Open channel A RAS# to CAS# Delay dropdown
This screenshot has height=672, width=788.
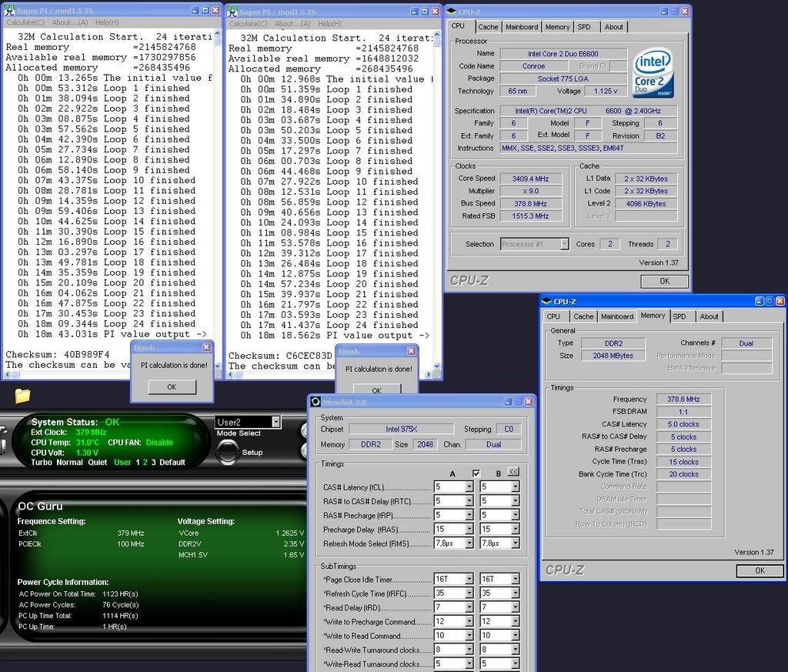point(469,500)
